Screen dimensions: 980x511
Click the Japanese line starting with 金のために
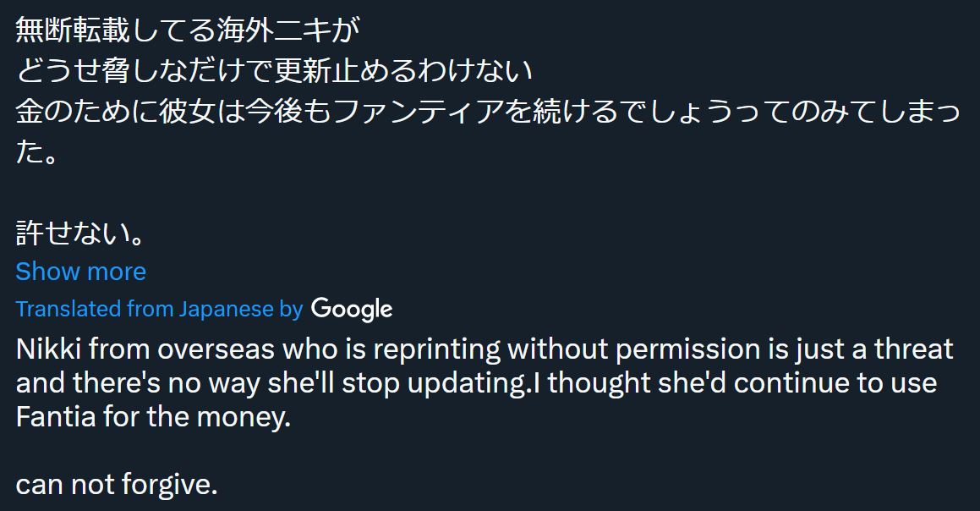488,112
